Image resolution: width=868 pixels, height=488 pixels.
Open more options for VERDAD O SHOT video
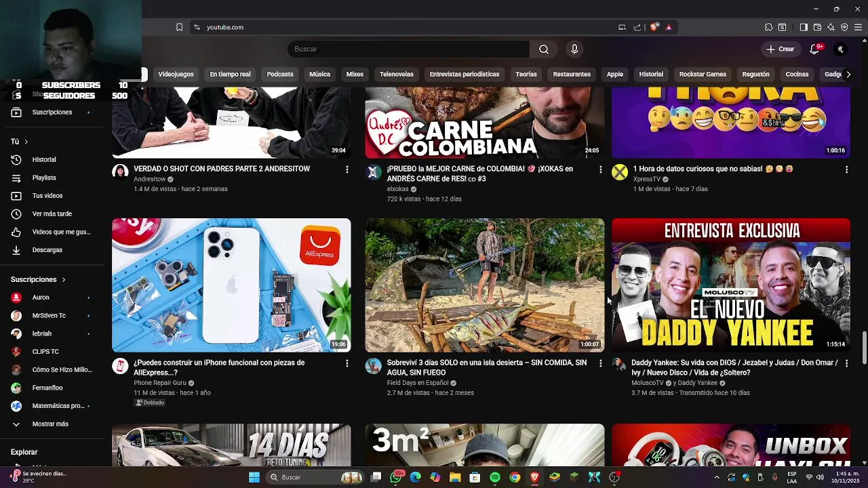tap(347, 169)
